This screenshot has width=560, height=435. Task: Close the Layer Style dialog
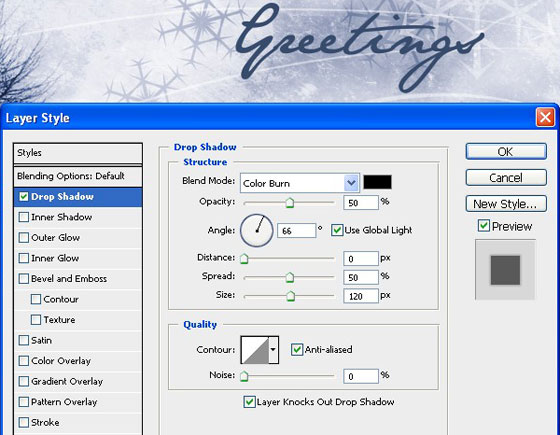pos(545,117)
